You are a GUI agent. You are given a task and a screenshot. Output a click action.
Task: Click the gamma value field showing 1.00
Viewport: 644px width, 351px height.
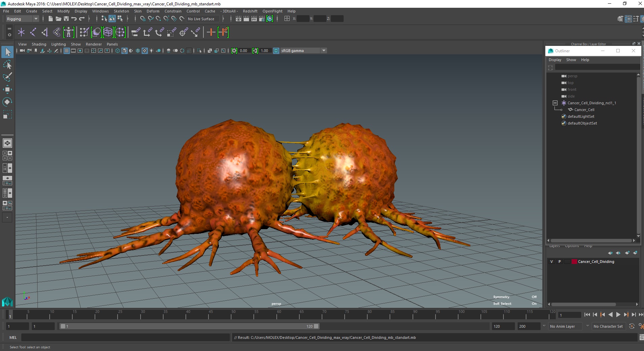(265, 51)
